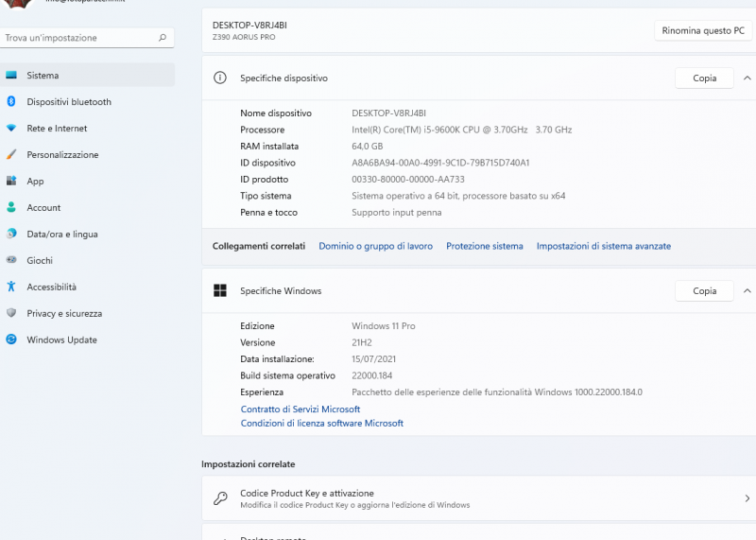The width and height of the screenshot is (756, 540).
Task: Click the RAM value 64,0 GB
Action: coord(368,147)
